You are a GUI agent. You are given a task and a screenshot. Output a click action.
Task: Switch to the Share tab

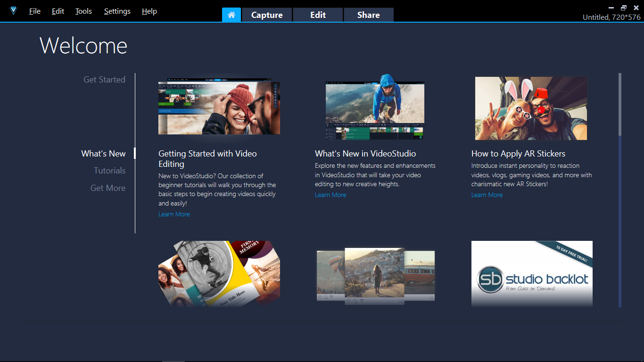point(368,15)
